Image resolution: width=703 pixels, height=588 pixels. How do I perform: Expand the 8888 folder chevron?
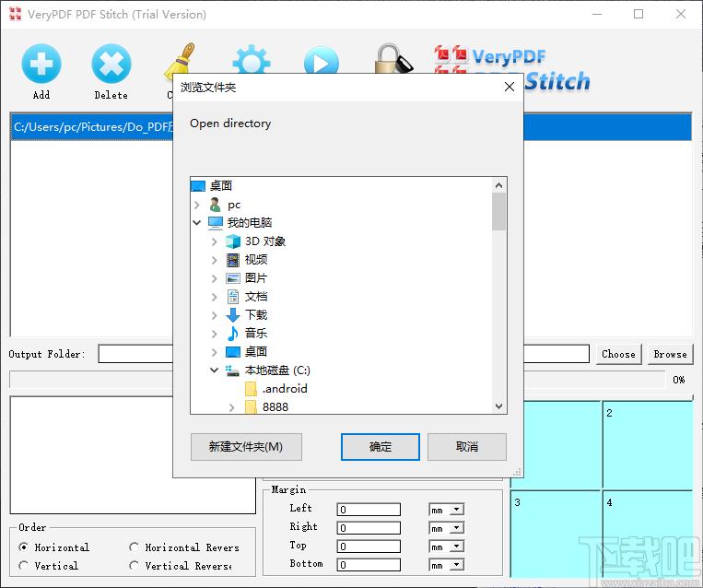pyautogui.click(x=232, y=407)
